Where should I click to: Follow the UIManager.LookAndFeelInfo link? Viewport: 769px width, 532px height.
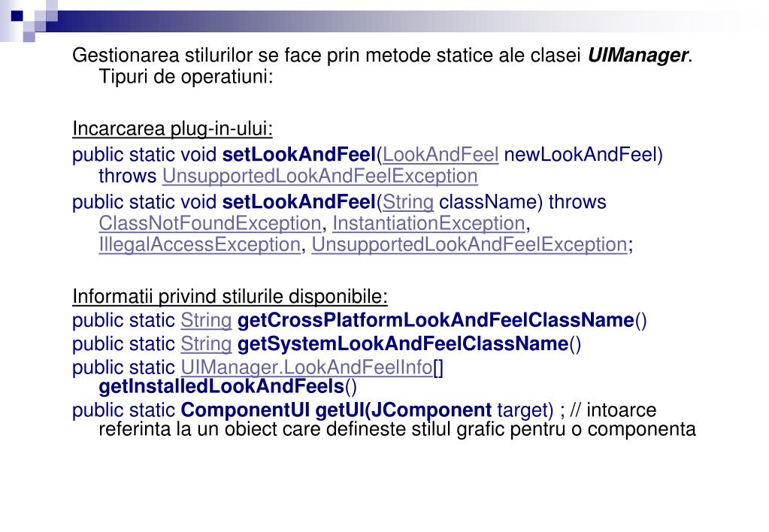click(307, 367)
